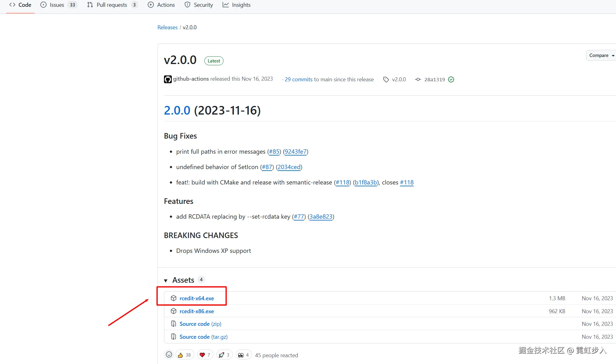Open commit 2034ced
Screen dimensions: 616x364
(x=289, y=167)
